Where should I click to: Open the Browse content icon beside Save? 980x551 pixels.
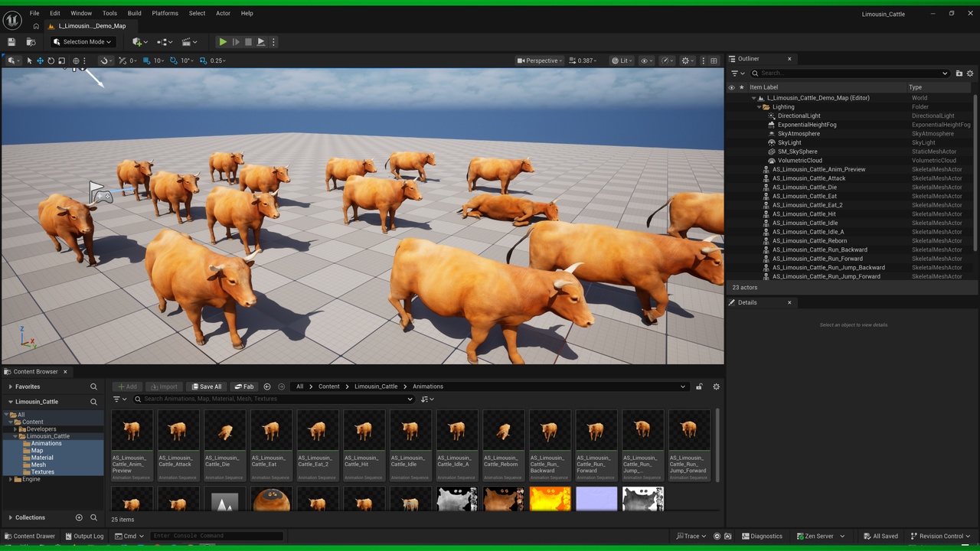pyautogui.click(x=31, y=42)
